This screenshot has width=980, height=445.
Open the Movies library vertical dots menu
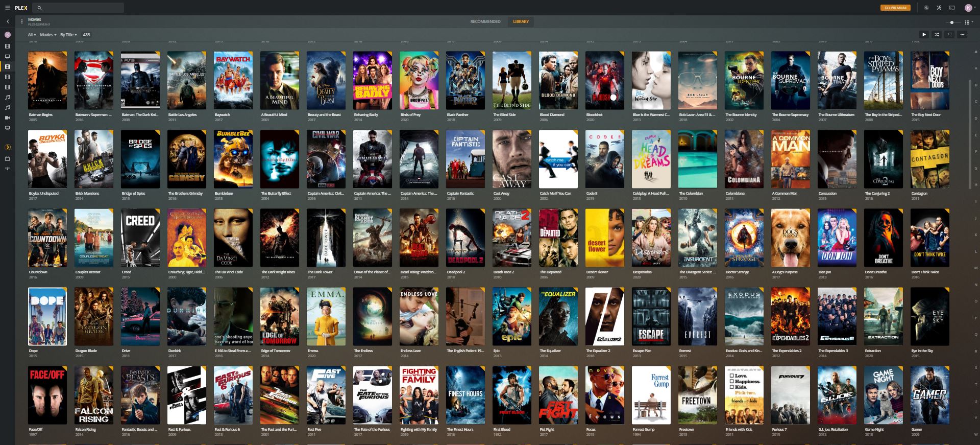pos(22,21)
